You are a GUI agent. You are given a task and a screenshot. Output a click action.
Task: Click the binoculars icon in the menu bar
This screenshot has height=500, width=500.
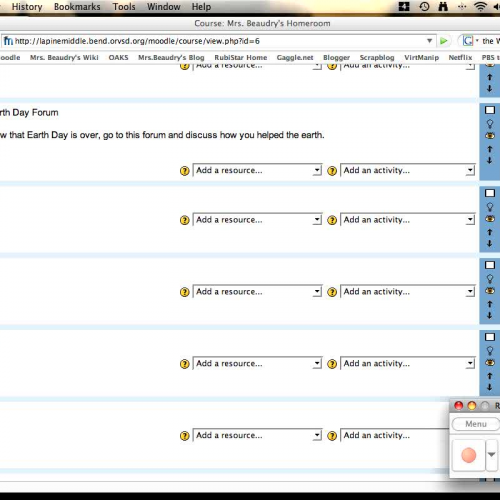click(443, 6)
